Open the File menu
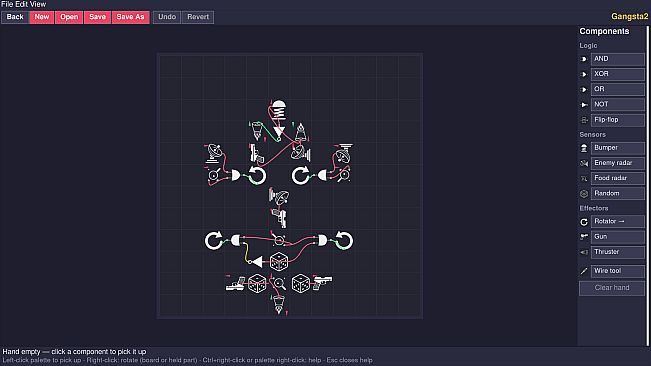 pyautogui.click(x=7, y=4)
